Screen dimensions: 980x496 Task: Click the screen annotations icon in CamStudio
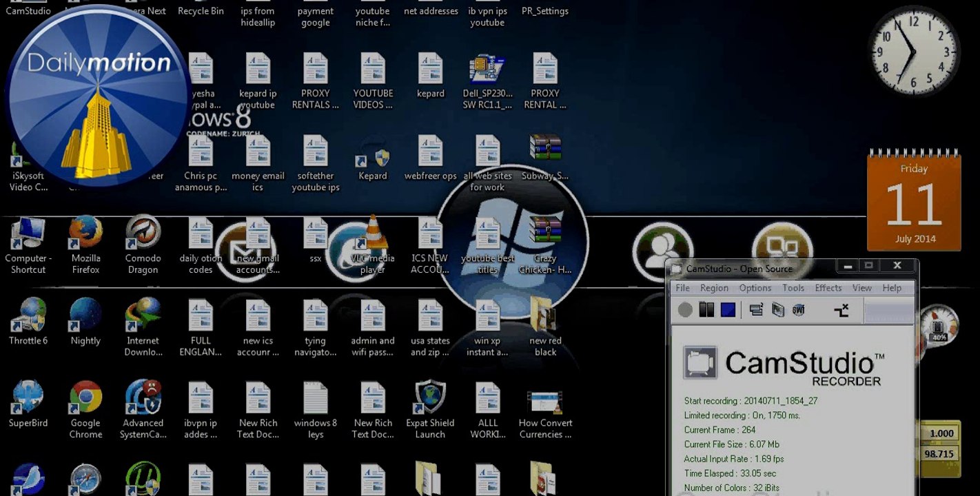tap(778, 310)
